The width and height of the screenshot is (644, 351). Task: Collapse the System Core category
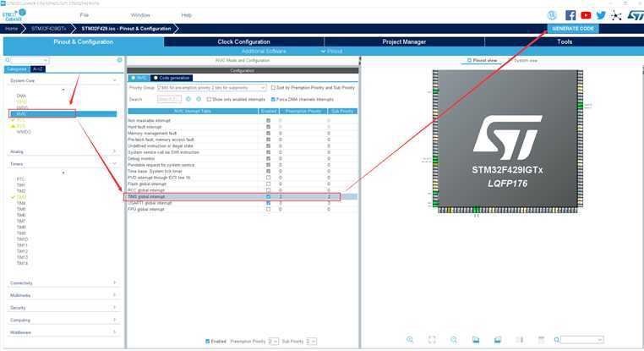click(x=115, y=80)
